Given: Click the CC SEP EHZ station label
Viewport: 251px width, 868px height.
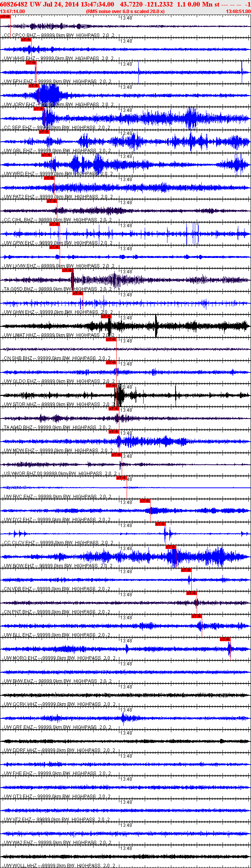Looking at the screenshot, I should pyautogui.click(x=57, y=128).
